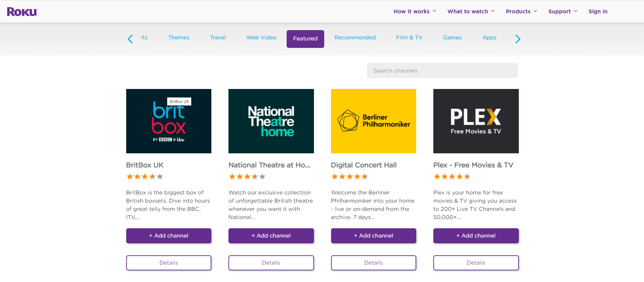644x282 pixels.
Task: Show more categories with right arrow
Action: point(517,39)
